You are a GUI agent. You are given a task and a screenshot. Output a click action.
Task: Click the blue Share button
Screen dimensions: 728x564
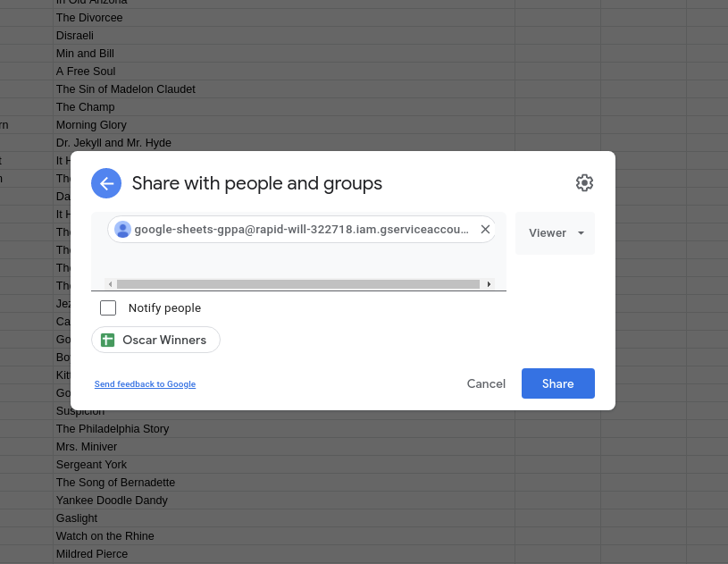(x=557, y=383)
